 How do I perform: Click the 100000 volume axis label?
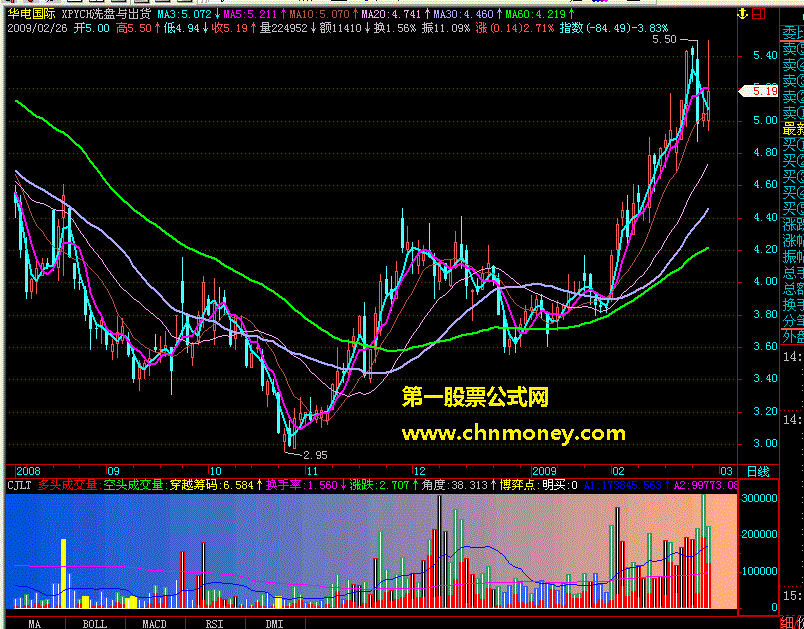tap(759, 572)
